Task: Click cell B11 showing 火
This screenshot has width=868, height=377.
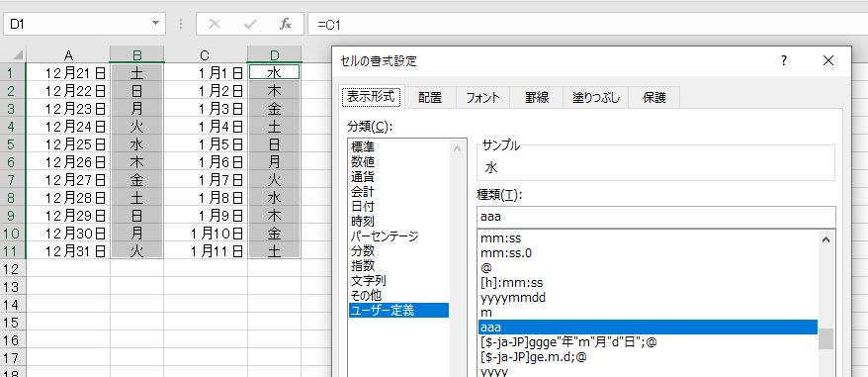Action: 136,251
